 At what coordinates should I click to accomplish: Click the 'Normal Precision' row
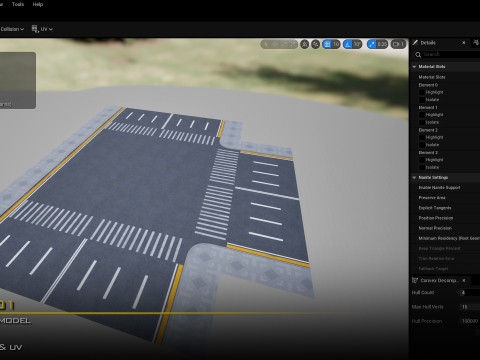[x=445, y=228]
